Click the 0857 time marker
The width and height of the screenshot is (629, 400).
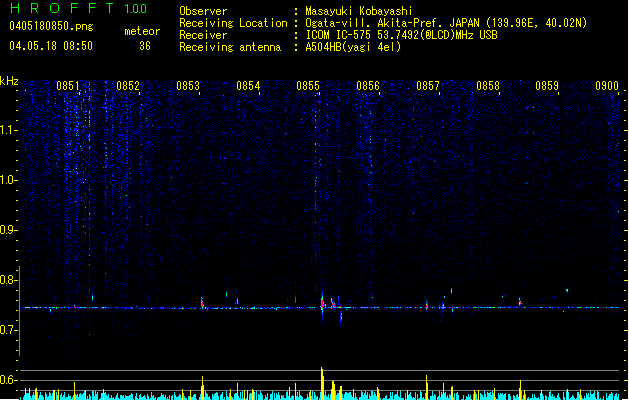(428, 86)
